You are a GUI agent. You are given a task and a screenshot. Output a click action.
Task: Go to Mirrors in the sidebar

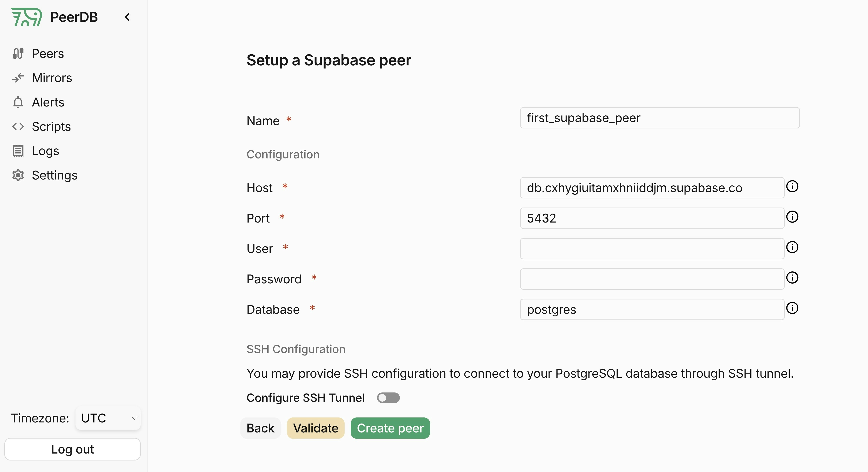point(52,78)
